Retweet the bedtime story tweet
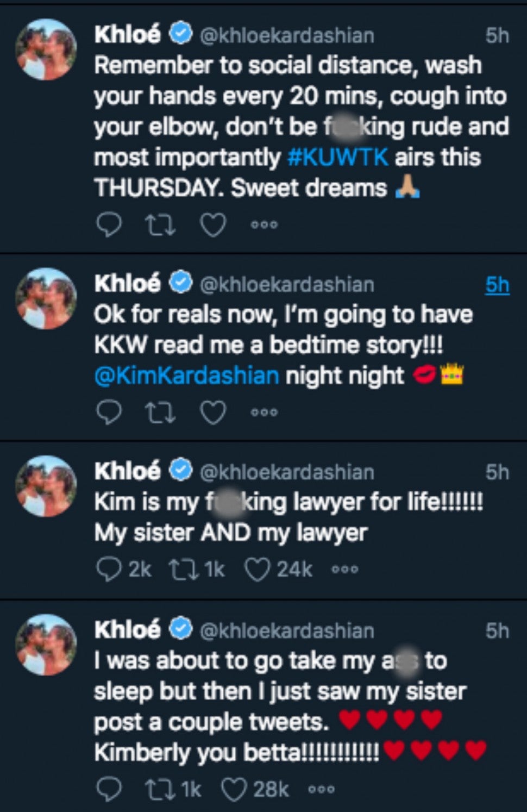The width and height of the screenshot is (527, 812). click(160, 413)
